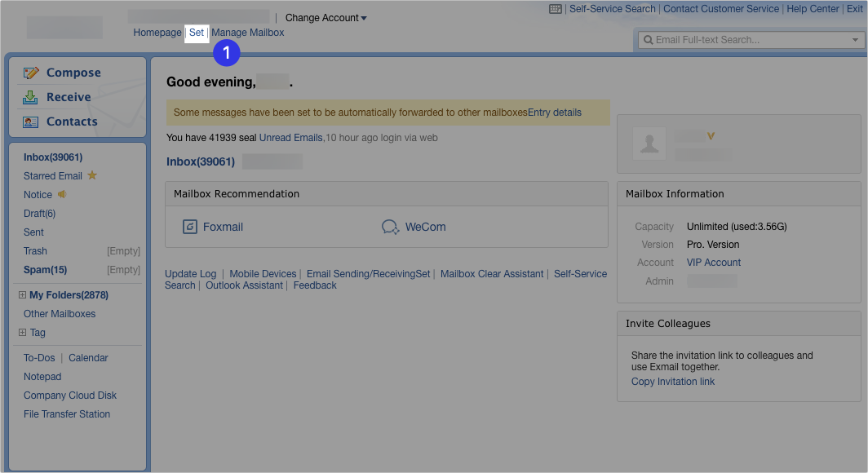This screenshot has width=868, height=473.
Task: Expand the Tag section
Action: click(22, 332)
